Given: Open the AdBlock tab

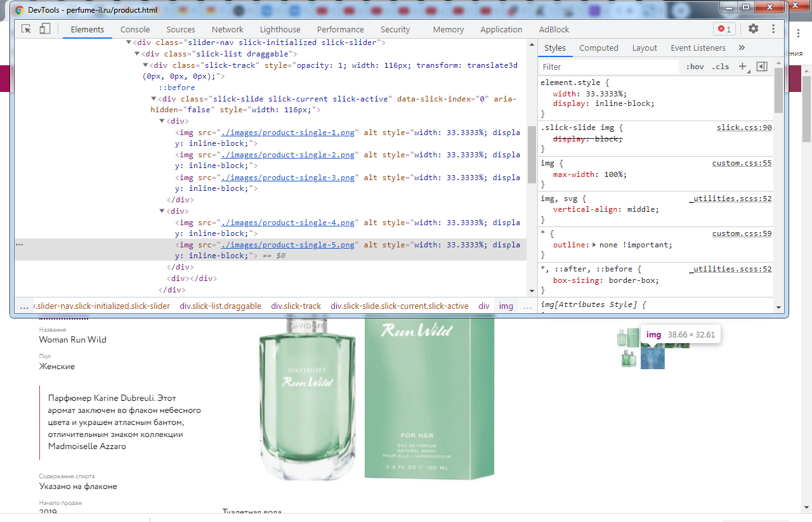Looking at the screenshot, I should click(554, 29).
